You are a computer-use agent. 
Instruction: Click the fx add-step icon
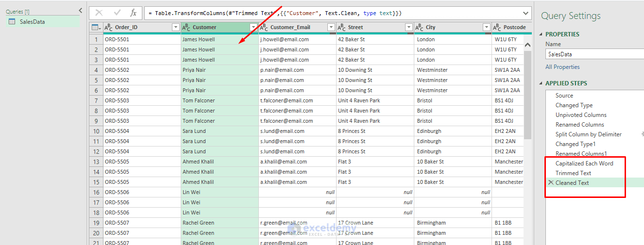(x=133, y=13)
